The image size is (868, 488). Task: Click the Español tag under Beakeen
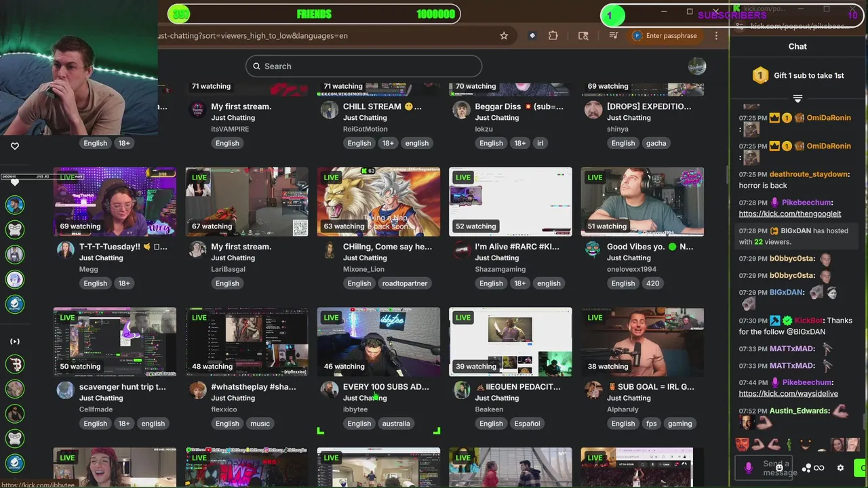coord(527,424)
